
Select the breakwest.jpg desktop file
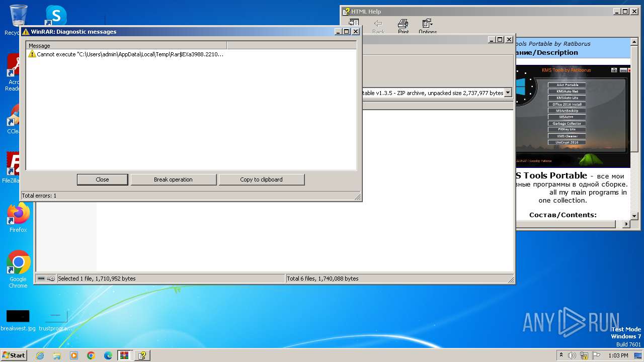[18, 320]
